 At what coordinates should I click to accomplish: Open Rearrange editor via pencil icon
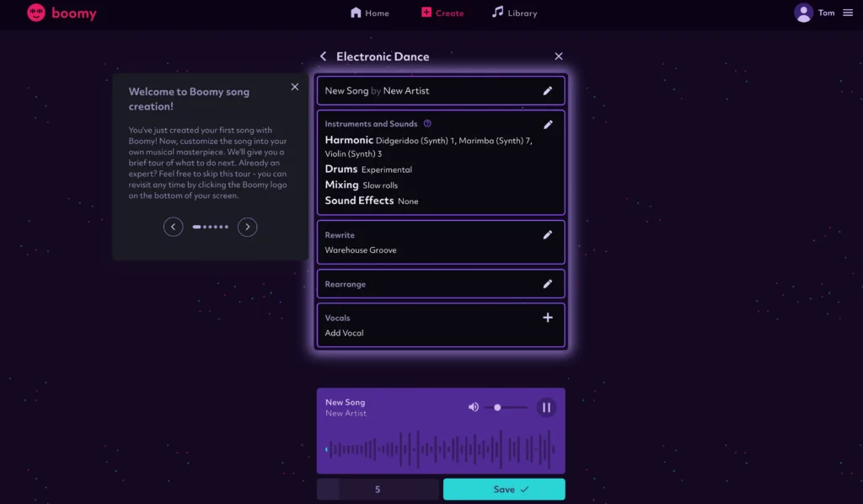point(548,284)
